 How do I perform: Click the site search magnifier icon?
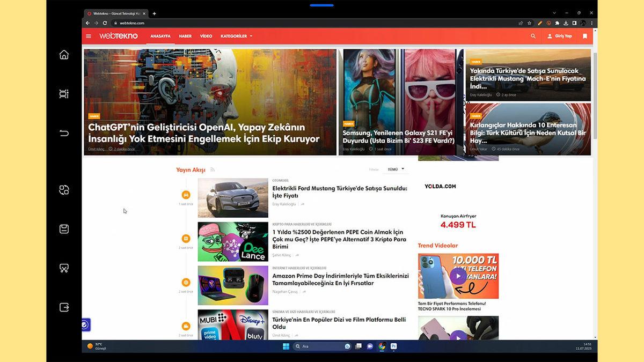(x=533, y=36)
